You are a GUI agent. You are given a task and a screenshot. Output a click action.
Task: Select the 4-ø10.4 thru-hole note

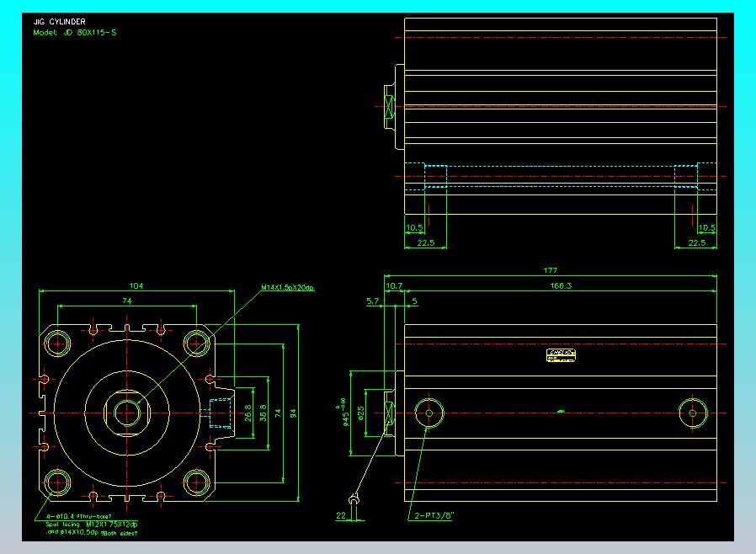(x=79, y=516)
